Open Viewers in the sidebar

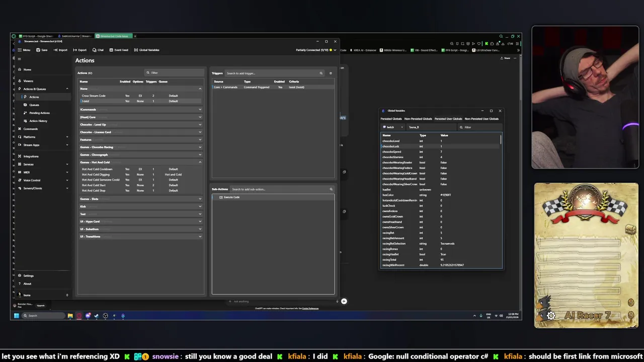[x=28, y=81]
